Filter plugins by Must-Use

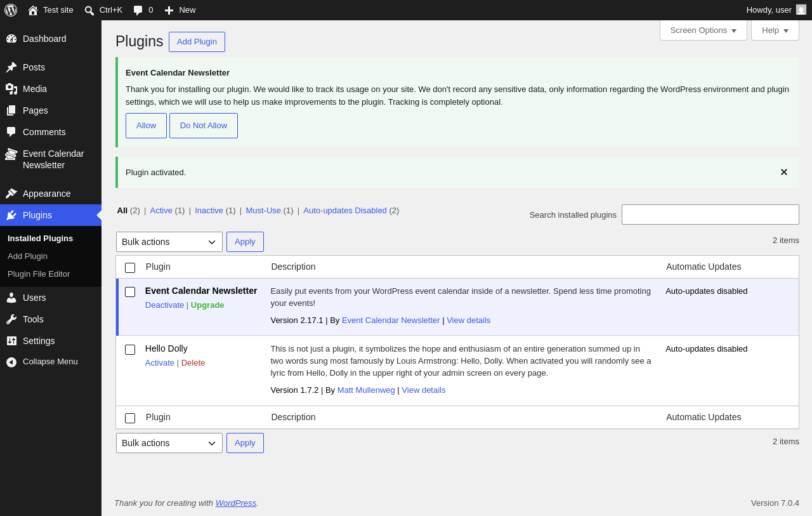(263, 211)
